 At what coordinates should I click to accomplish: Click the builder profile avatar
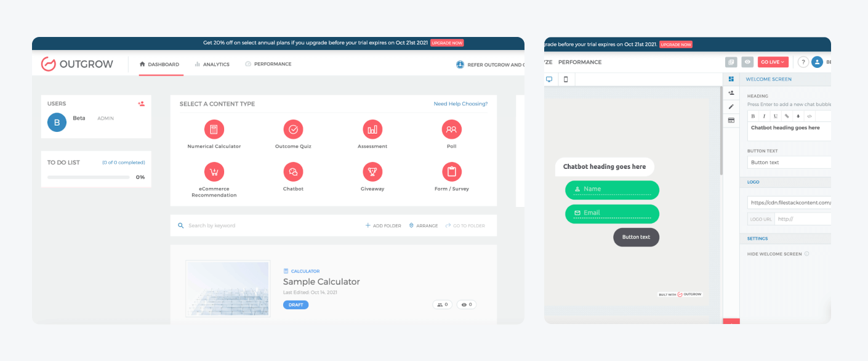817,62
